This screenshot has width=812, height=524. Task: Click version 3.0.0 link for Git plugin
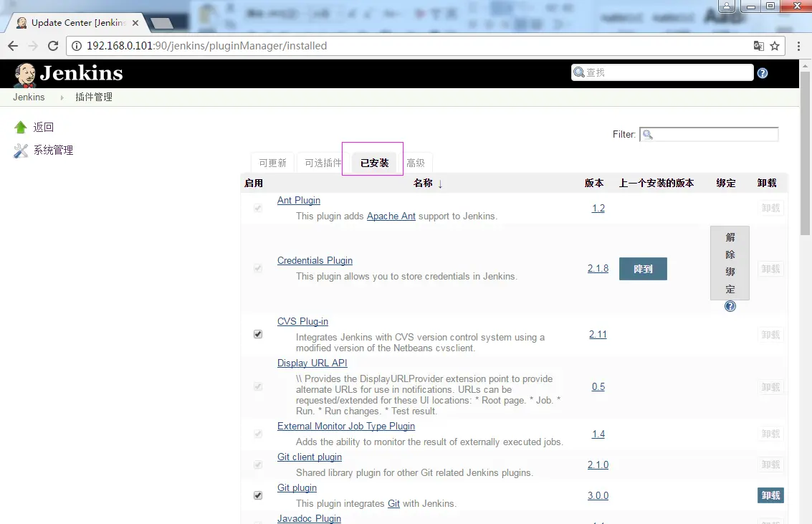click(x=598, y=495)
